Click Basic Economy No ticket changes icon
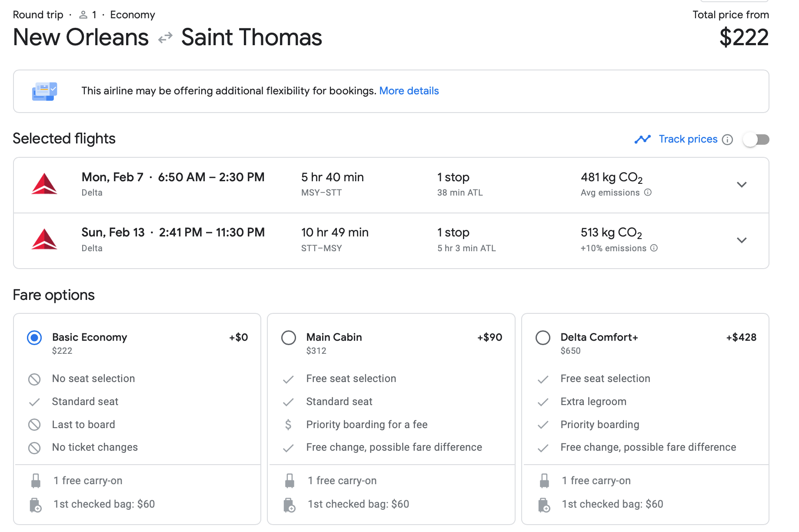 click(x=34, y=448)
